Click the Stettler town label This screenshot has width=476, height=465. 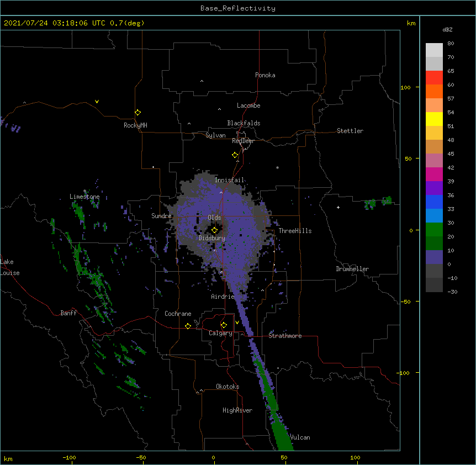tap(350, 131)
